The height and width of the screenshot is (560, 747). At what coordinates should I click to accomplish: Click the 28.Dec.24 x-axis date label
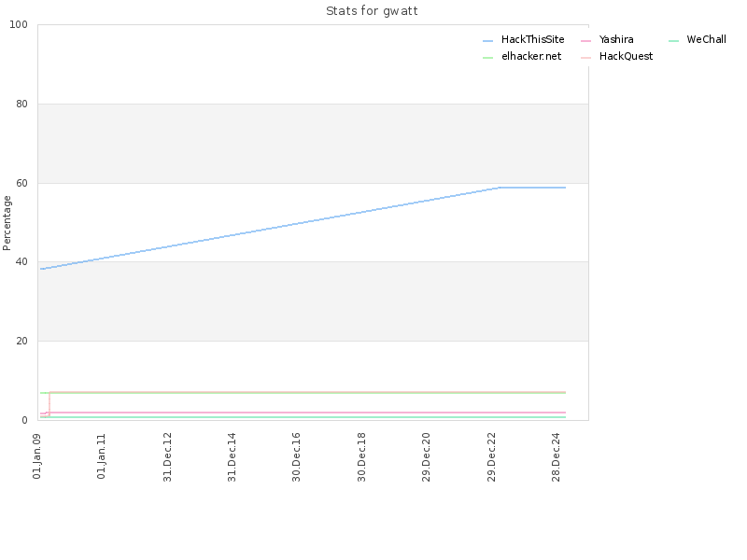point(556,457)
